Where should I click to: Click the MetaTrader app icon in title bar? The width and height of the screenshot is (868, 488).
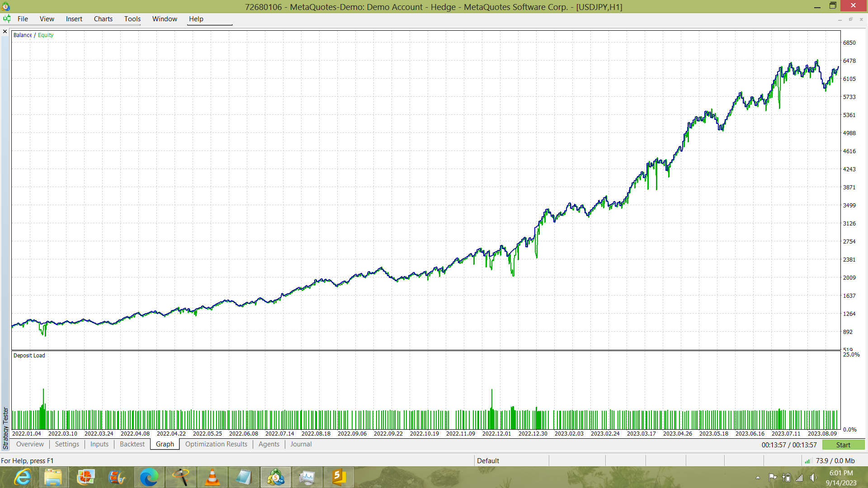tap(6, 6)
